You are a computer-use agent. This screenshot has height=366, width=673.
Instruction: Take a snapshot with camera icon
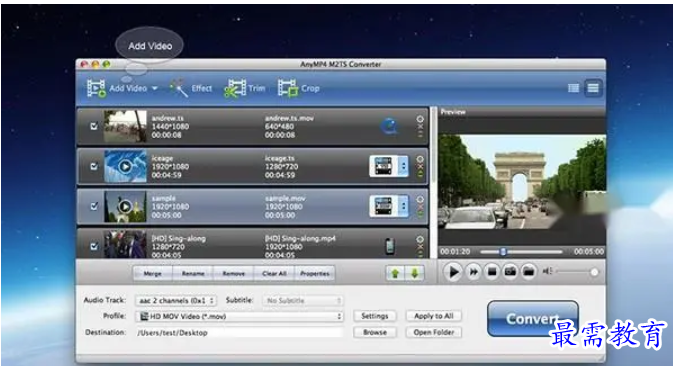pyautogui.click(x=510, y=272)
